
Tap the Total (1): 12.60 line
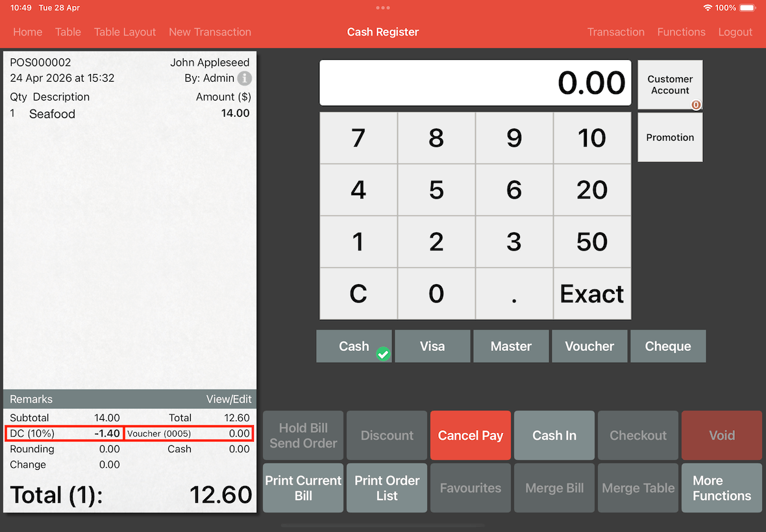coord(130,495)
